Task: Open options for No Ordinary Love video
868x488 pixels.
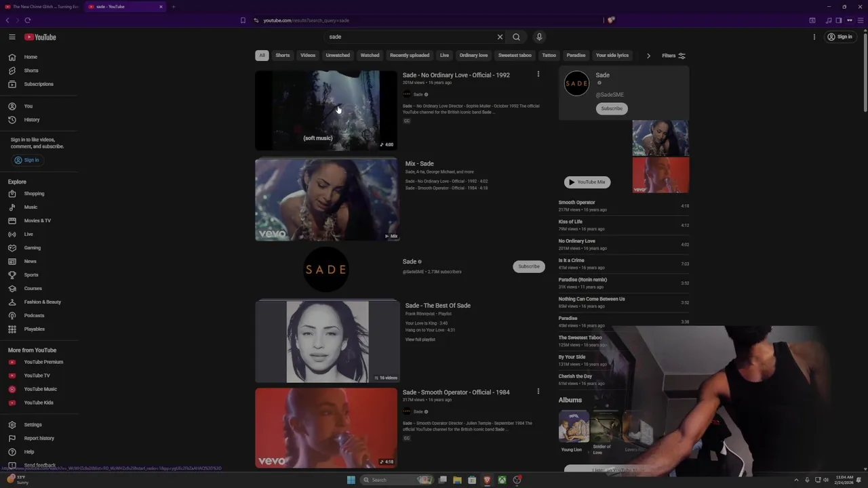Action: 538,74
